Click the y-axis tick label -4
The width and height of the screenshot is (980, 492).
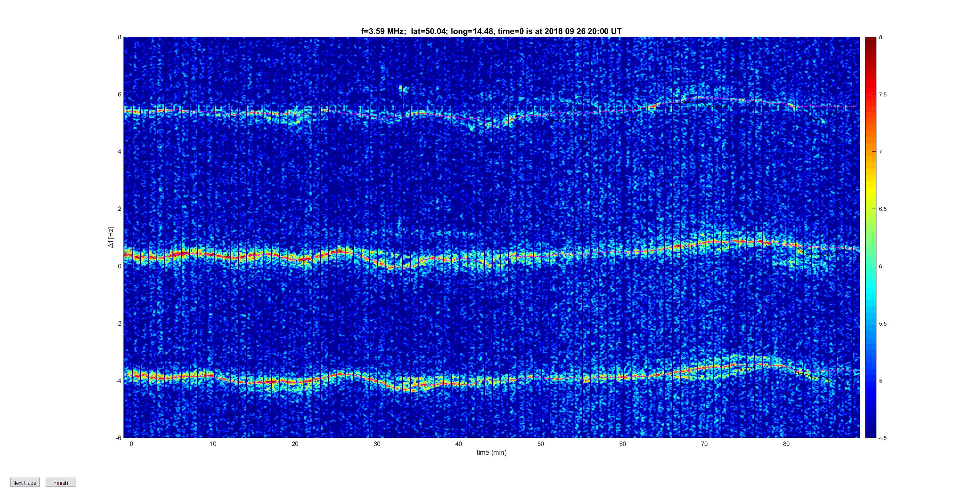(118, 381)
